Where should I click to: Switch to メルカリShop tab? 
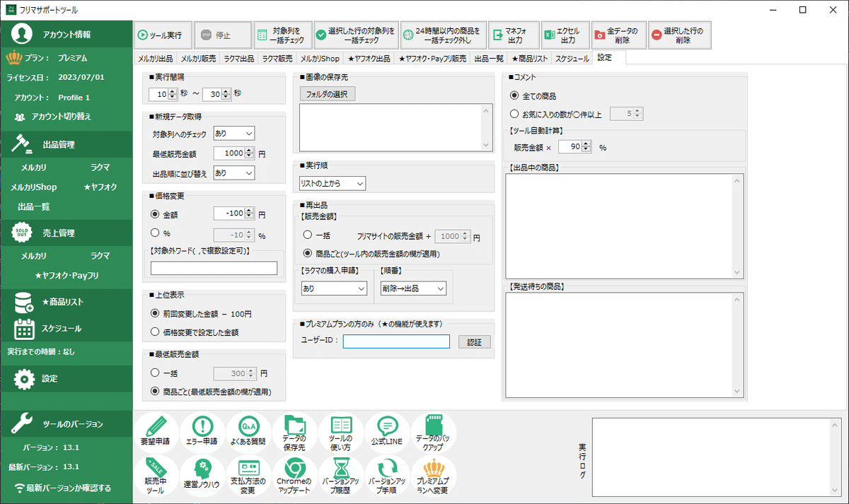click(x=320, y=59)
